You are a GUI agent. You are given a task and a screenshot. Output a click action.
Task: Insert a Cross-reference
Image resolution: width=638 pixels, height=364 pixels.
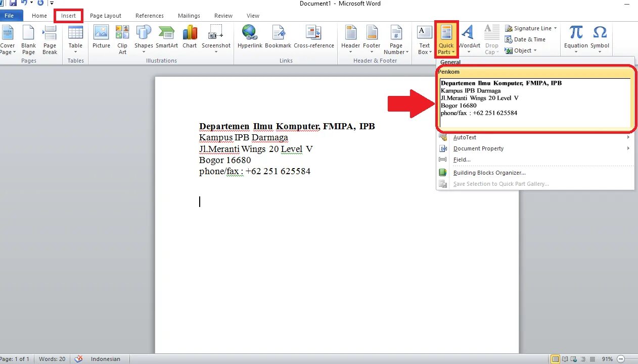[x=314, y=37]
